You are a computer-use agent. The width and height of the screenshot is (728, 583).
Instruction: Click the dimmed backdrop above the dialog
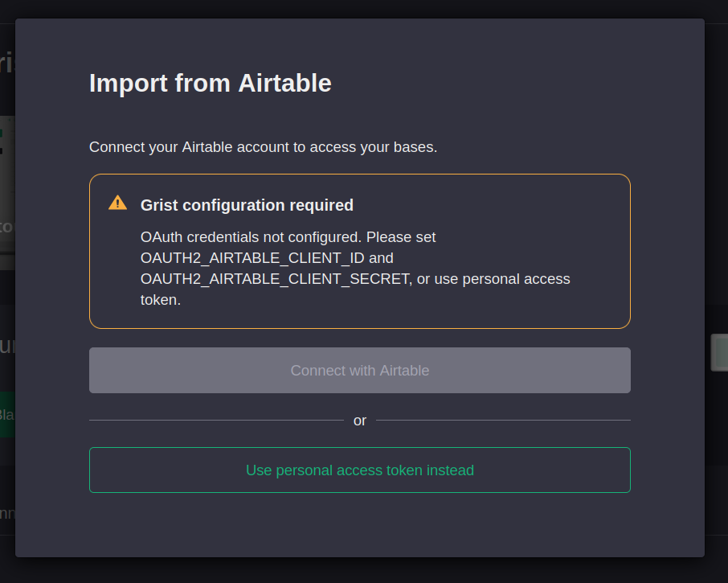[x=362, y=8]
